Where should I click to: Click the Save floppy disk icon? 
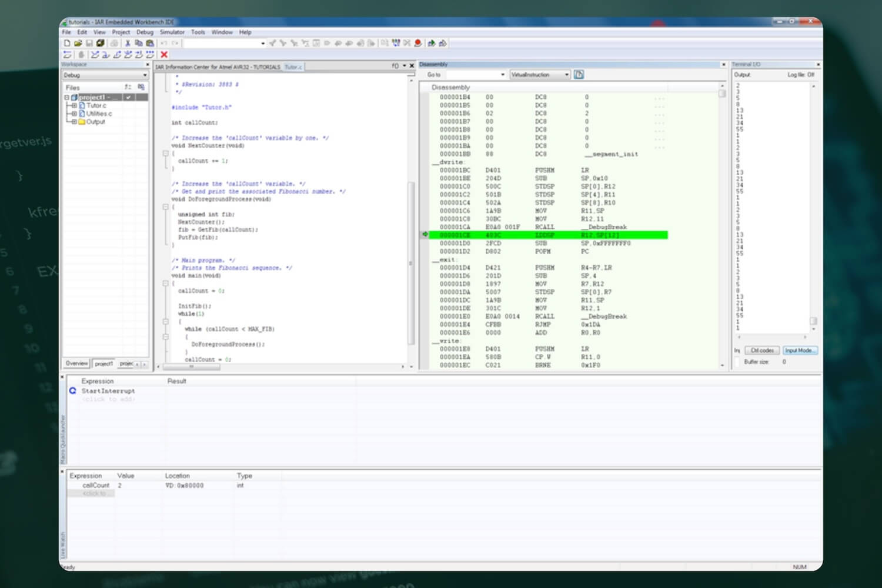coord(89,43)
